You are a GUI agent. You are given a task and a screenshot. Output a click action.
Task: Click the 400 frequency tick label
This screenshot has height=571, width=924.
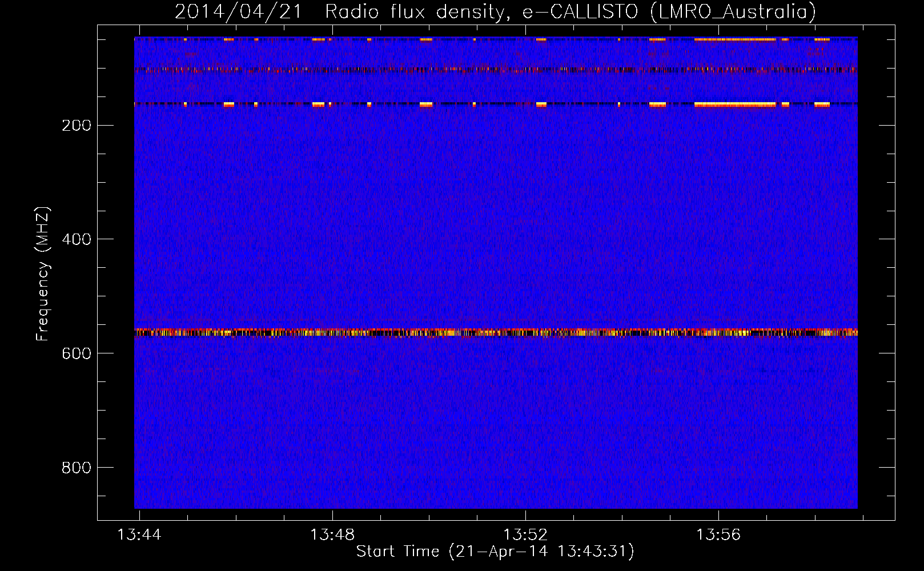pos(77,239)
